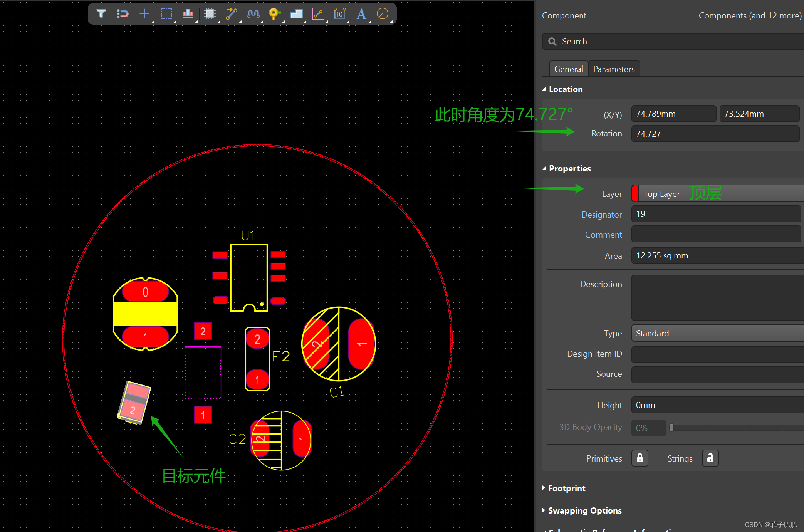The width and height of the screenshot is (804, 532).
Task: Toggle the Strings lock button
Action: [x=710, y=458]
